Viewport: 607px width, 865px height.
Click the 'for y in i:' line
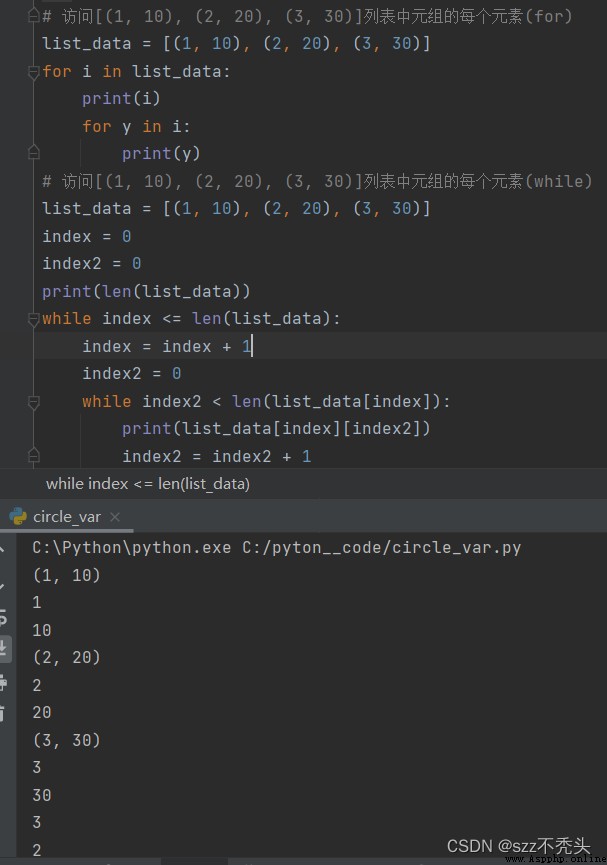click(x=136, y=126)
